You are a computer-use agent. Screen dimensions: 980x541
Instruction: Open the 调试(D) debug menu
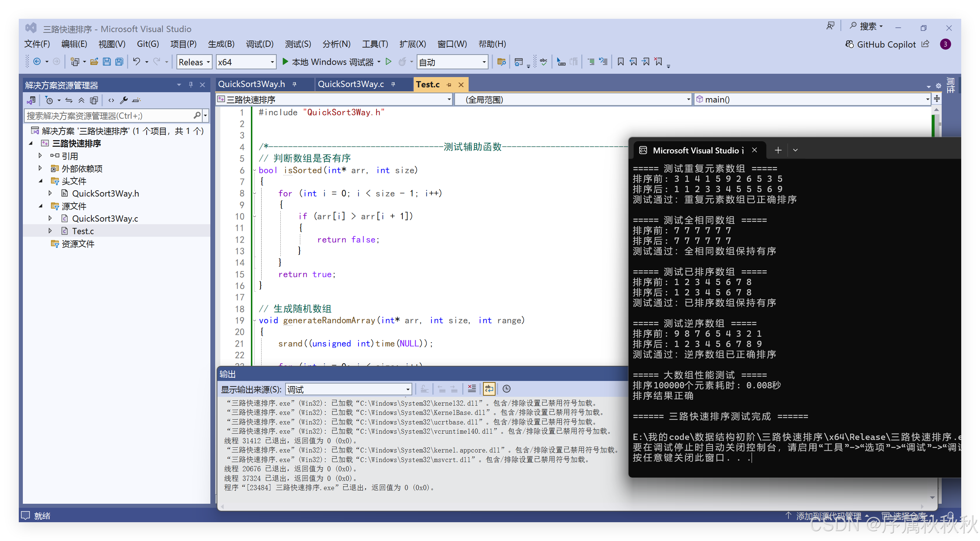259,44
